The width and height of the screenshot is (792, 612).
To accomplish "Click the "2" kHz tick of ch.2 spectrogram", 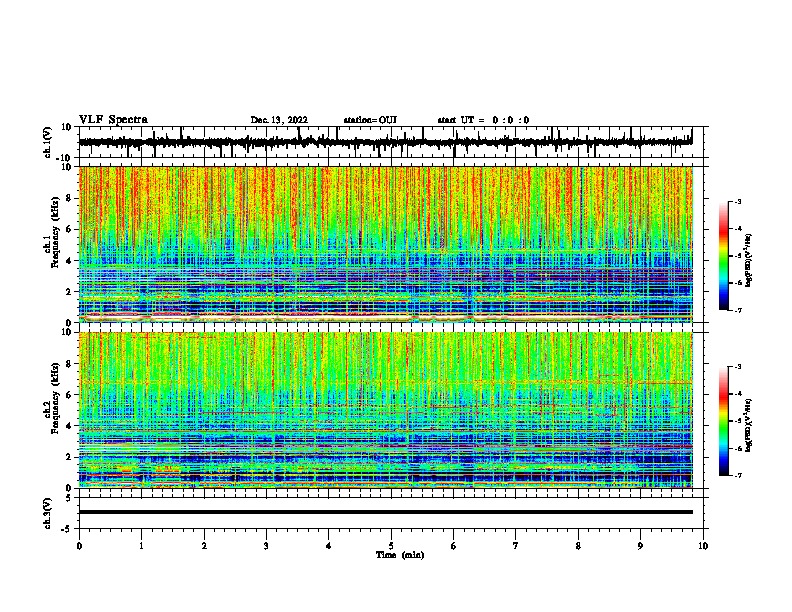I will pos(69,457).
